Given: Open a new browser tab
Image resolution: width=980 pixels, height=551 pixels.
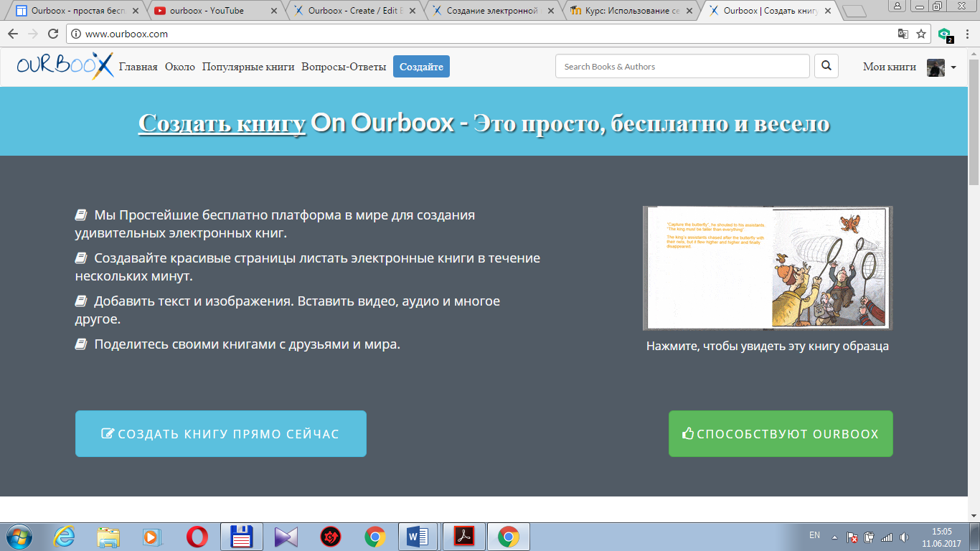Looking at the screenshot, I should coord(854,11).
